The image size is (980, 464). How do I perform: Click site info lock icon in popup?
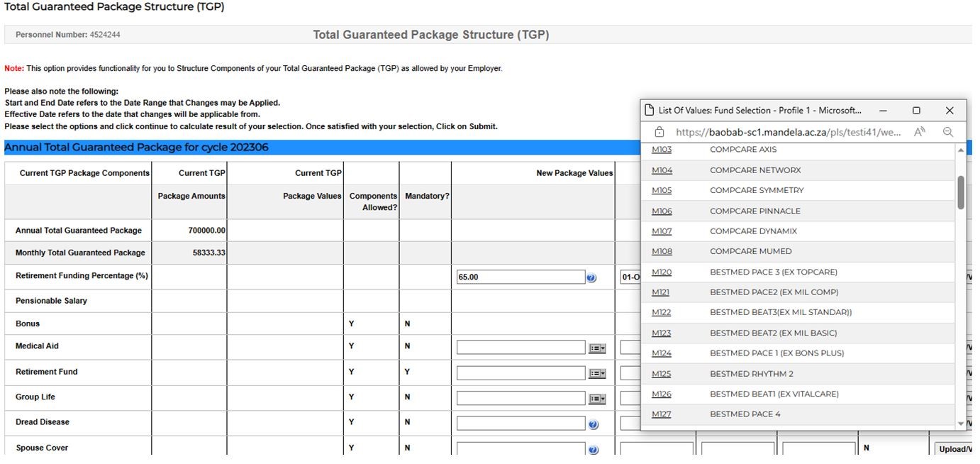tap(659, 132)
